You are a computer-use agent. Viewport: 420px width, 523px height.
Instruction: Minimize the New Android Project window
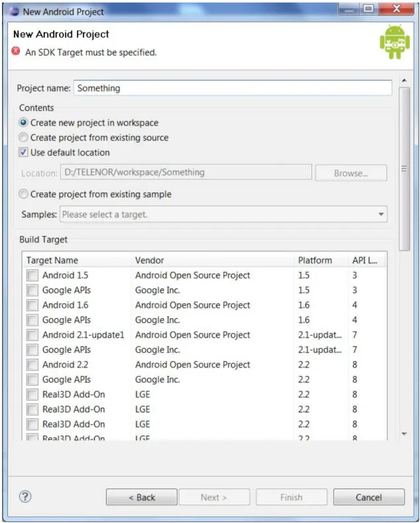pos(348,9)
